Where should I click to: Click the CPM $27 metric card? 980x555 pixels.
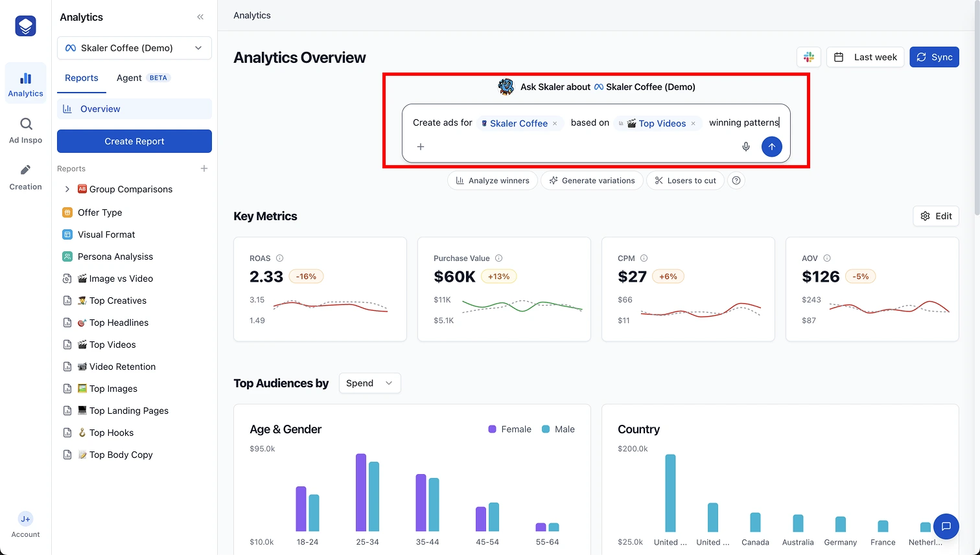pyautogui.click(x=688, y=289)
